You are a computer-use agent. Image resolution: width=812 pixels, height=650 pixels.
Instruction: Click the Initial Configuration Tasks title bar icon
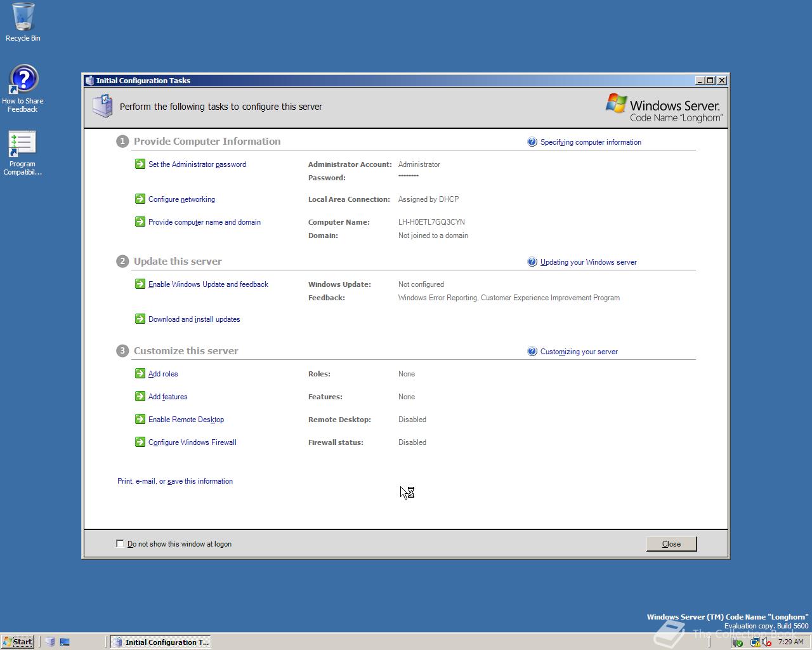click(x=89, y=80)
